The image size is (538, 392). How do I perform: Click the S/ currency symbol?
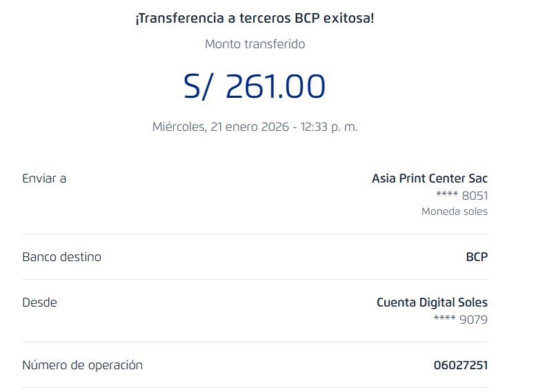(x=200, y=87)
